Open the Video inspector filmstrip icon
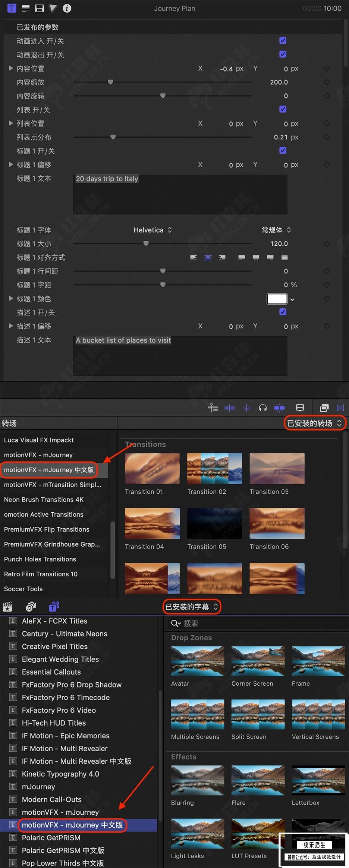This screenshot has width=349, height=868. tap(39, 8)
